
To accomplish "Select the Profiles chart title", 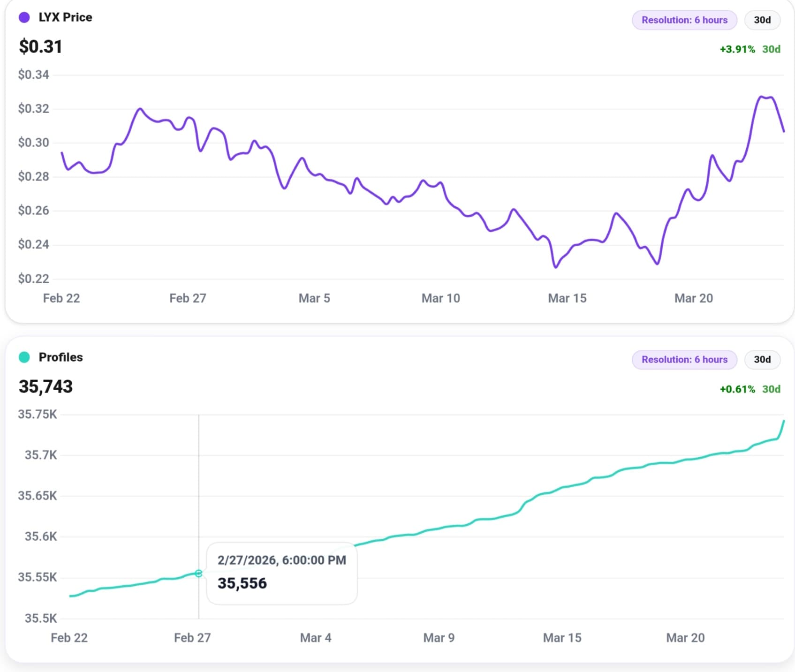I will coord(61,357).
